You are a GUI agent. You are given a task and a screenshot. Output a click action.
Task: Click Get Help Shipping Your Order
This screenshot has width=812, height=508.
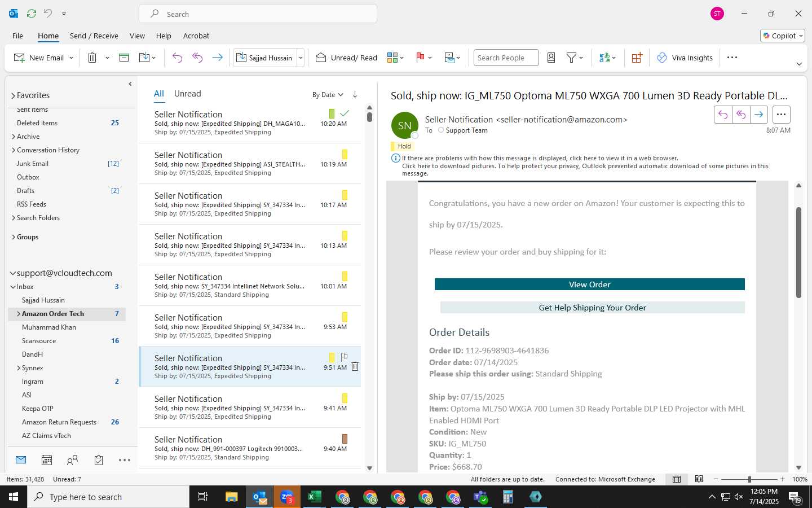click(x=592, y=308)
